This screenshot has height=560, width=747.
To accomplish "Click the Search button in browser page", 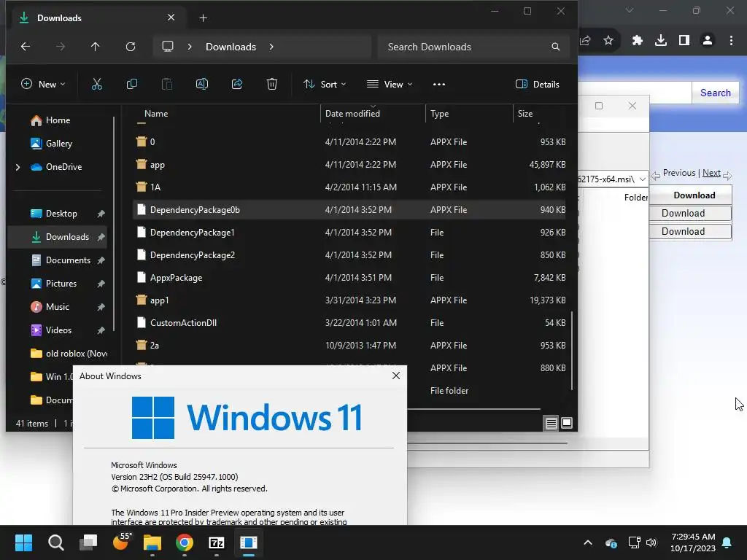I will point(715,93).
